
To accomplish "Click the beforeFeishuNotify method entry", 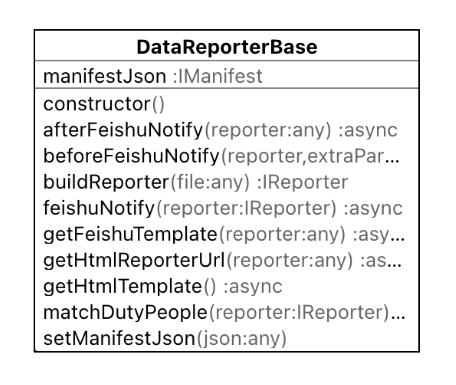I will (221, 156).
